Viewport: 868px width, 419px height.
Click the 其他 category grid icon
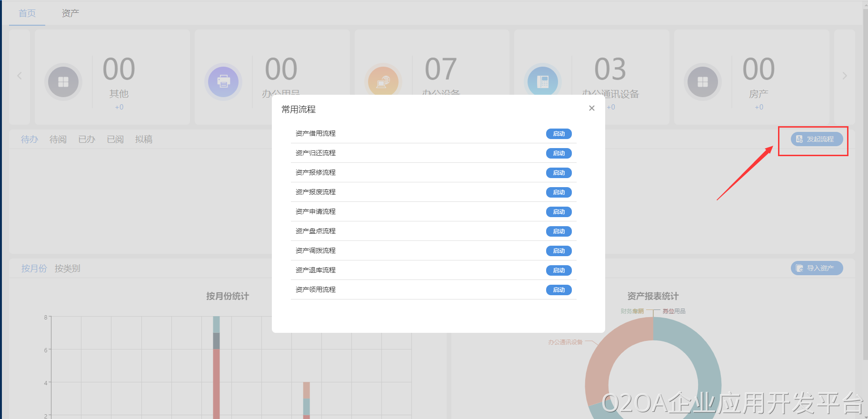pos(63,82)
